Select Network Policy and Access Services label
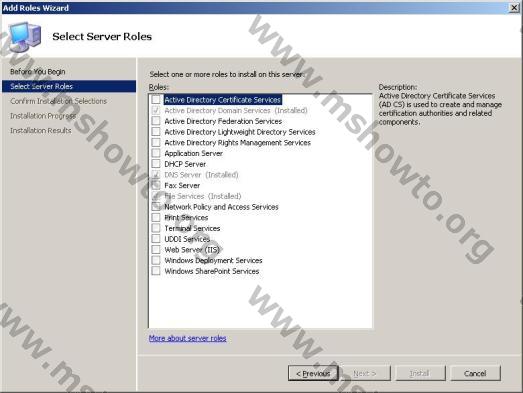Viewport: 523px width, 393px height. click(x=221, y=207)
